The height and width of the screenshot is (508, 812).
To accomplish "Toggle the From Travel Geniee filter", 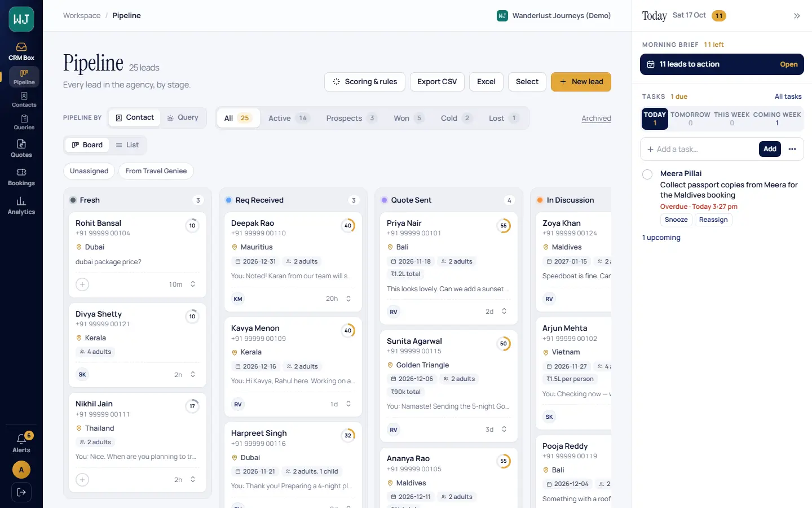I will click(x=156, y=171).
